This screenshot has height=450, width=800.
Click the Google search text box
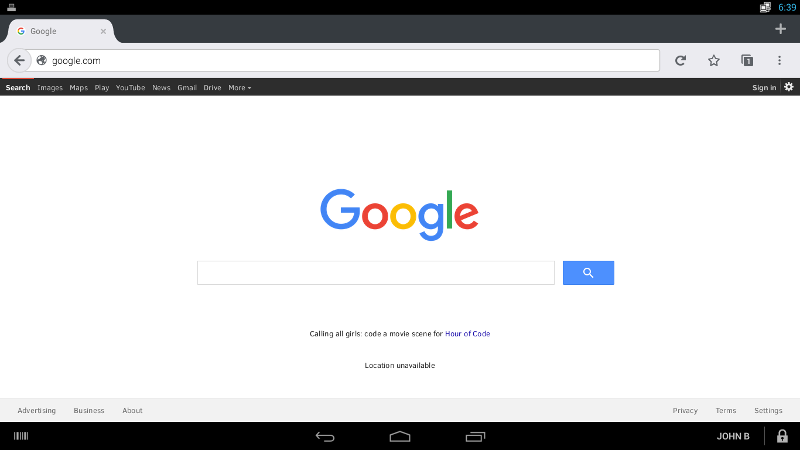coord(376,273)
